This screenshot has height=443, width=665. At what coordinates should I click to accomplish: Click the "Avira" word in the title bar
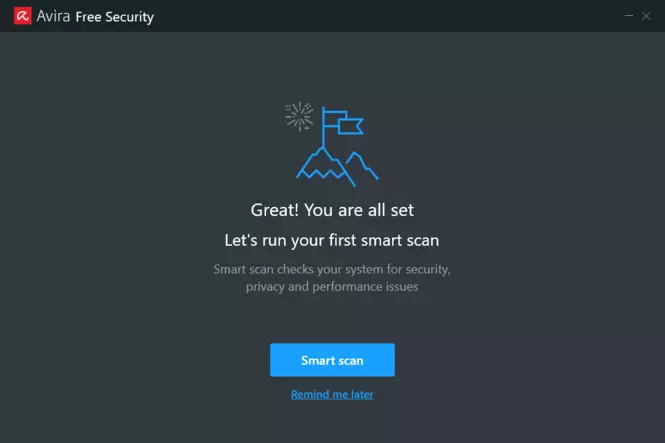coord(53,16)
